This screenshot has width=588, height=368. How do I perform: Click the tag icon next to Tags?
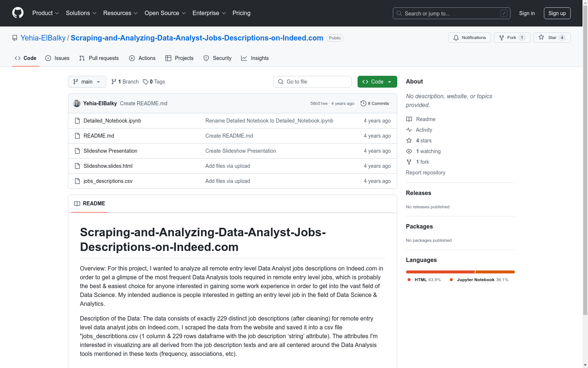tap(146, 82)
